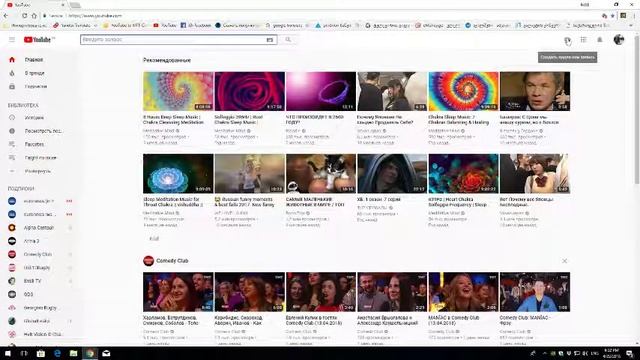
Task: Reload the browser page
Action: tap(24, 16)
